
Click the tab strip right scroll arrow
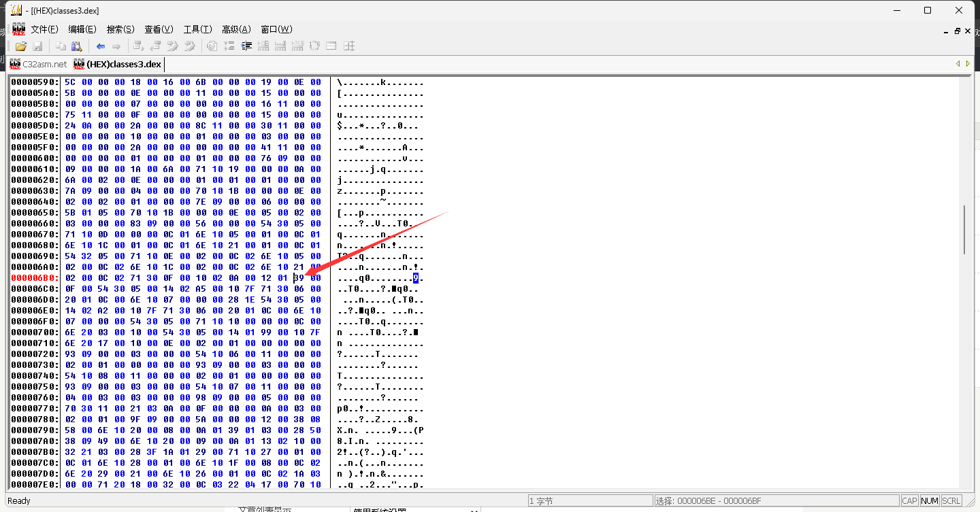(968, 64)
